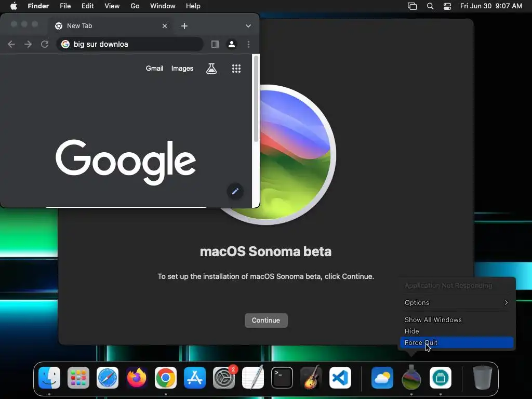Go back in Chrome
The width and height of the screenshot is (532, 399).
click(x=11, y=44)
